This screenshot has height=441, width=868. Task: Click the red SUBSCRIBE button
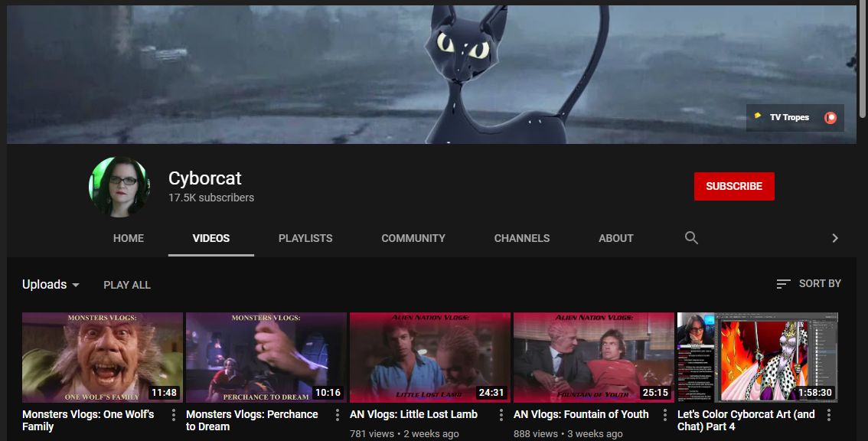point(734,186)
